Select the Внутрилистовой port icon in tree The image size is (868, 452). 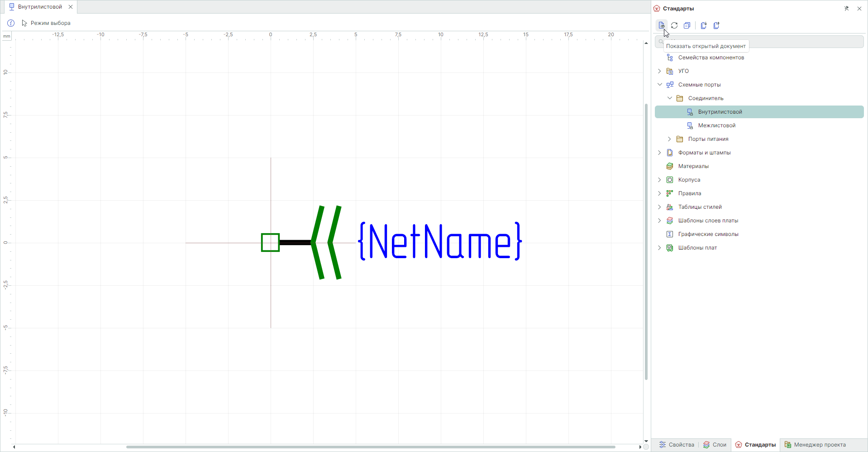click(x=690, y=112)
